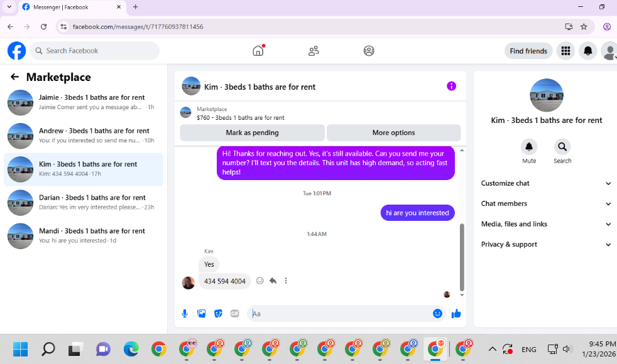617x364 pixels.
Task: Open the $760 Marketplace listing link
Action: [241, 117]
